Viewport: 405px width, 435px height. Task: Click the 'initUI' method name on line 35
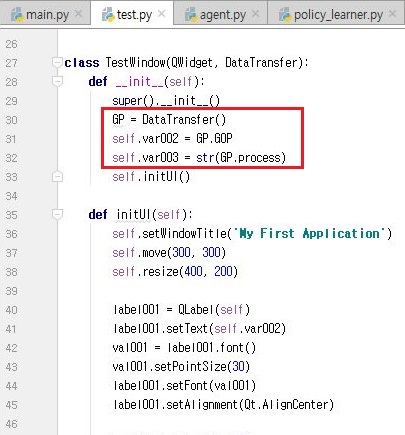[x=133, y=214]
